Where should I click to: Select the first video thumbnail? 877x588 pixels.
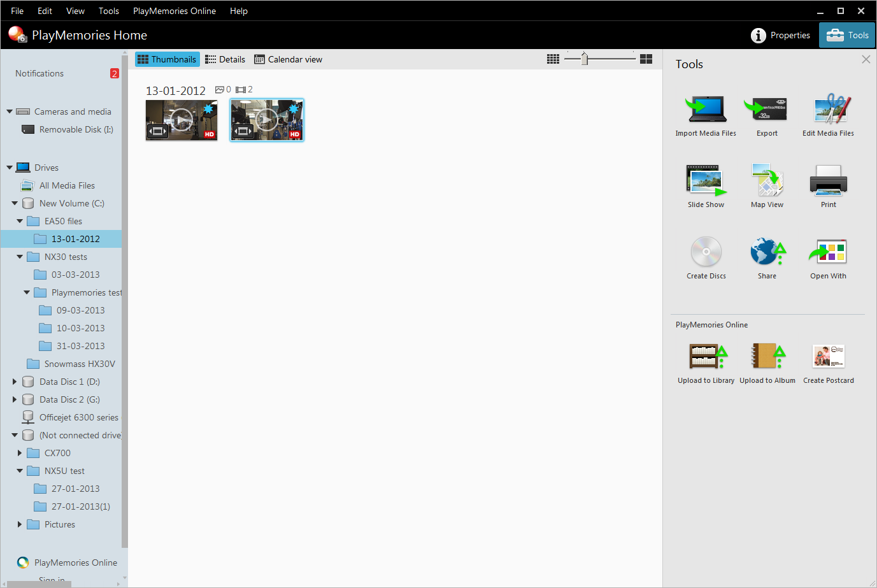point(182,120)
